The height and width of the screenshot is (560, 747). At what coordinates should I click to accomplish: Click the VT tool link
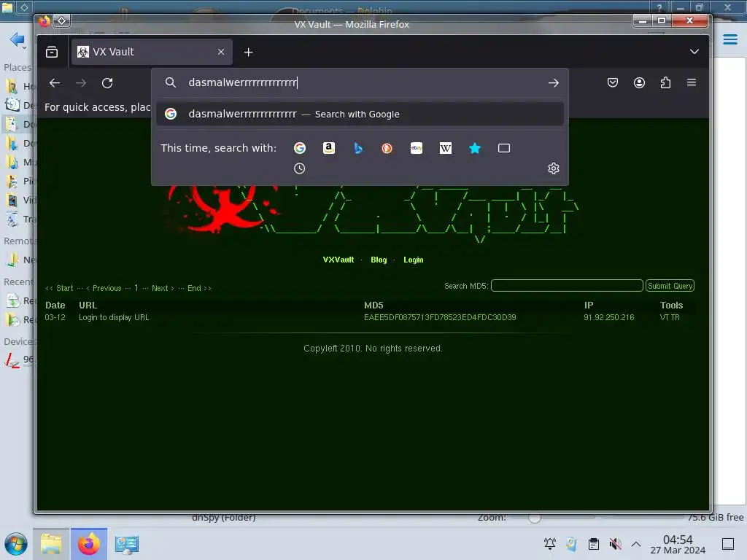pyautogui.click(x=664, y=317)
